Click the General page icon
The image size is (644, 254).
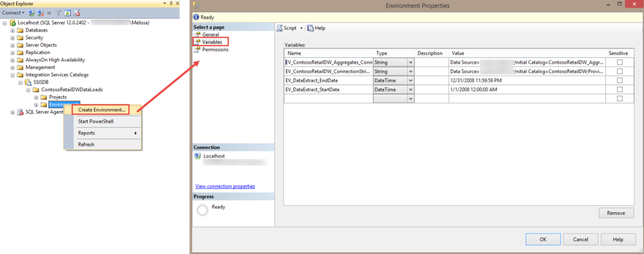click(x=198, y=35)
